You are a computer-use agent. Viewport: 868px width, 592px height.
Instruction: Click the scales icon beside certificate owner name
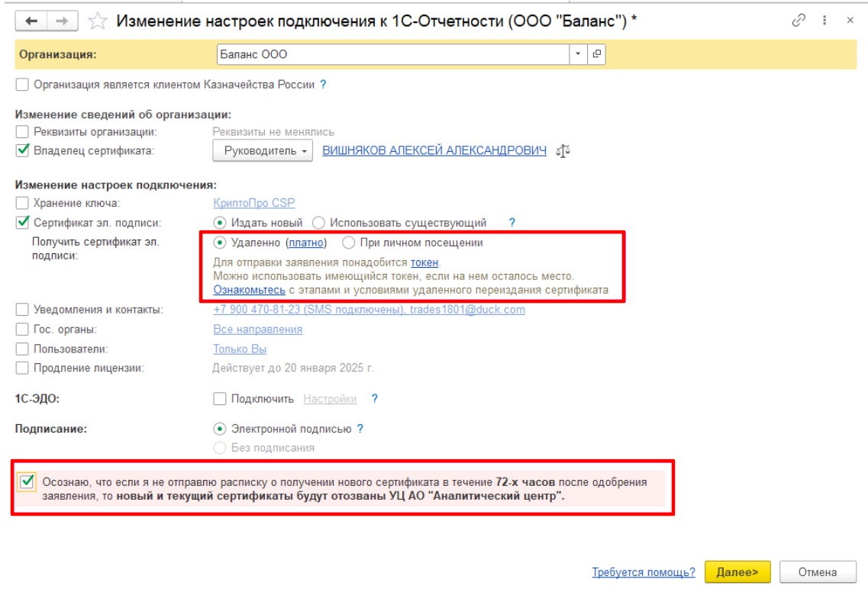click(563, 150)
